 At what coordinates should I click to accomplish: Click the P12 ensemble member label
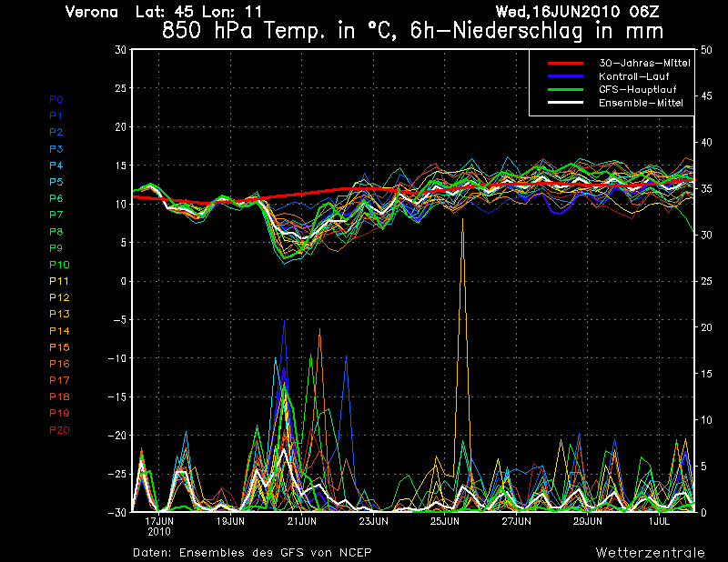(59, 297)
